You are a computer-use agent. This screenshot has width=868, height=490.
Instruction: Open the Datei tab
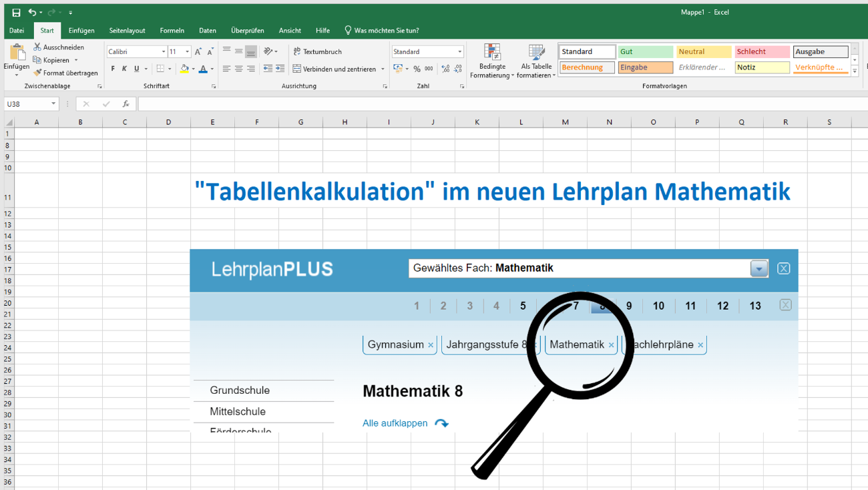(17, 31)
